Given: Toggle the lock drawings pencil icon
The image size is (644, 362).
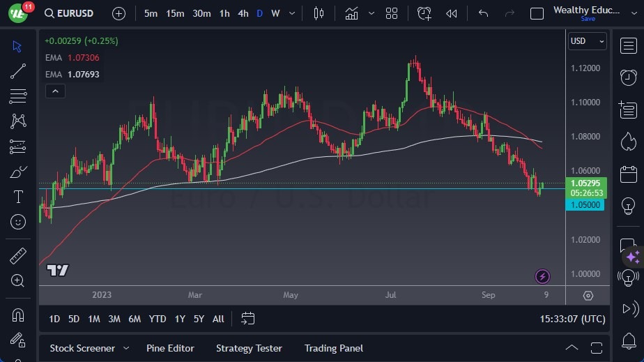Looking at the screenshot, I should (18, 340).
